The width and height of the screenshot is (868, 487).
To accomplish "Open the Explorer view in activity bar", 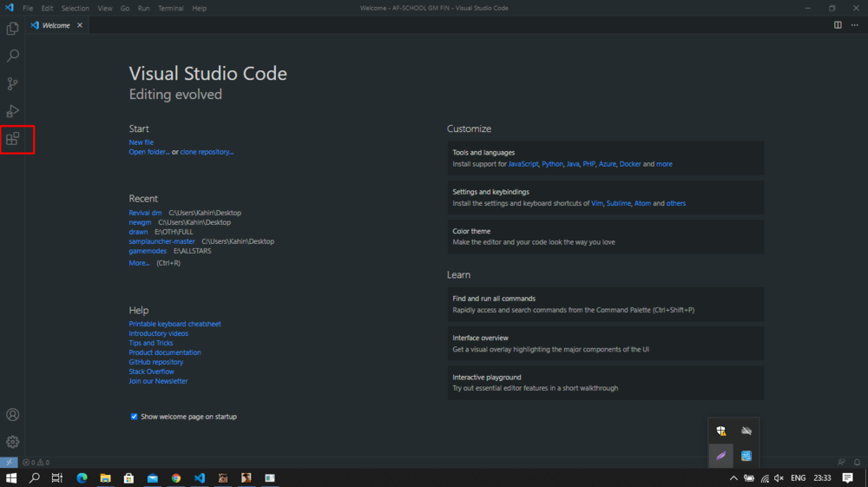I will tap(12, 29).
